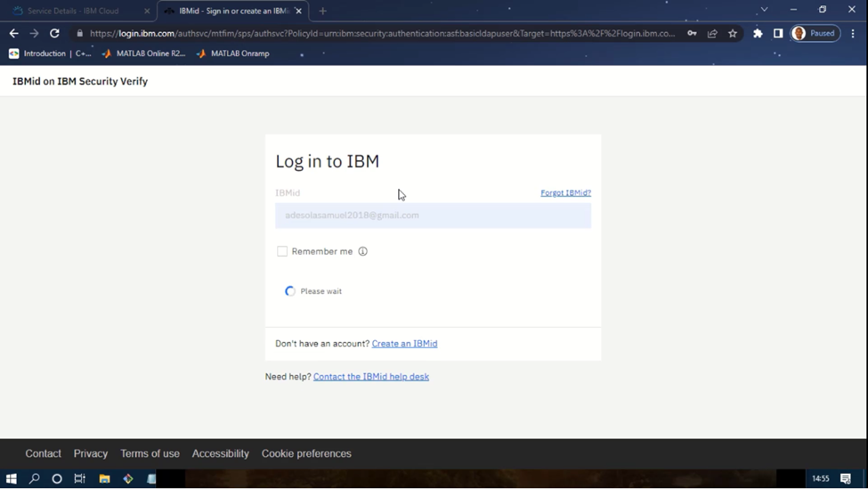Open the Contact footer link
This screenshot has width=868, height=489.
[44, 453]
